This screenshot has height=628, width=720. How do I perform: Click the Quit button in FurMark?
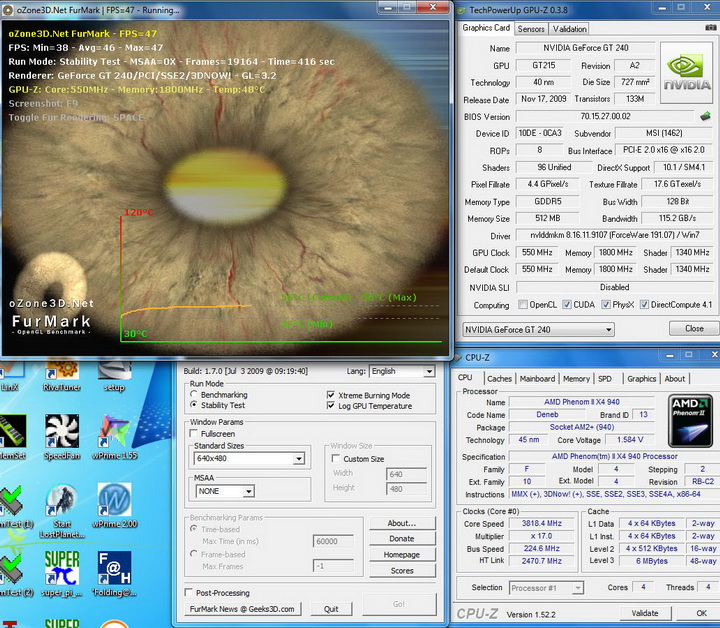[331, 609]
